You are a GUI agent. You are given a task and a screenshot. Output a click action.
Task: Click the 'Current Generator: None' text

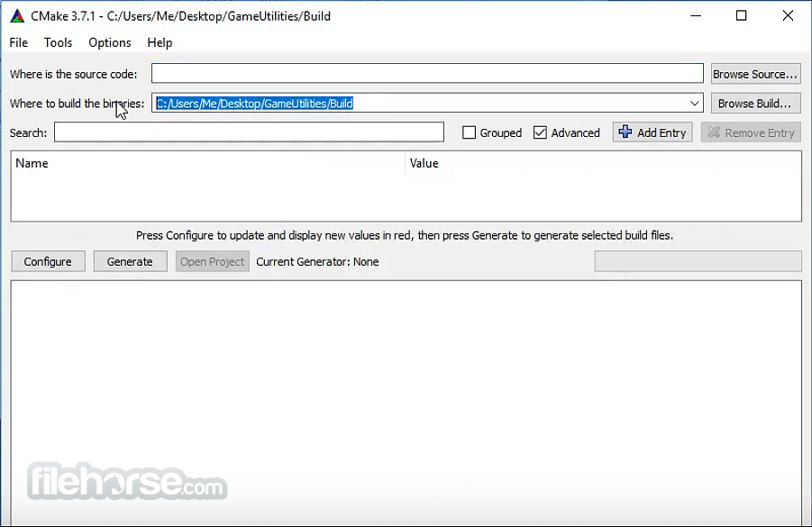(x=317, y=261)
